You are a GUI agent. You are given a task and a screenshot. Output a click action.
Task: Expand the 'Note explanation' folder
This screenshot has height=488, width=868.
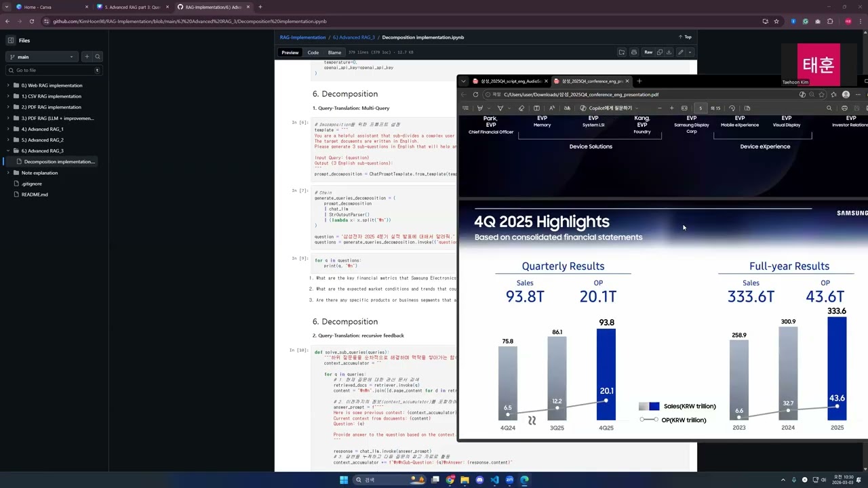8,173
